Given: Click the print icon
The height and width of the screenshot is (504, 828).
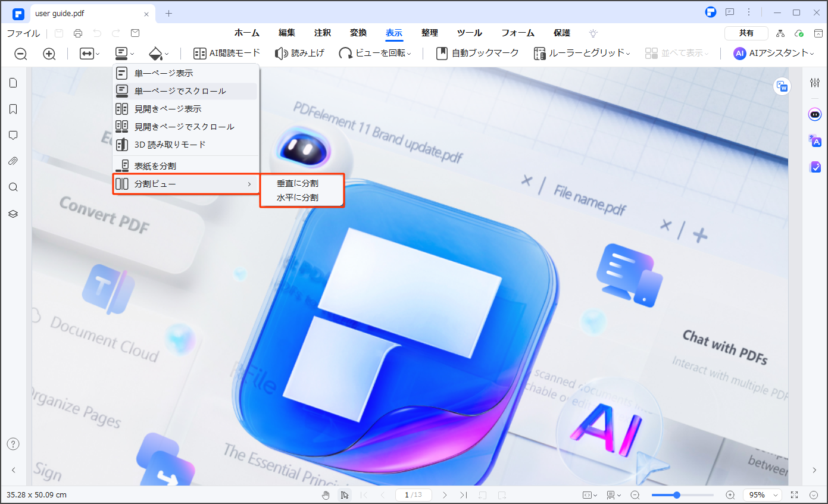Looking at the screenshot, I should 78,33.
